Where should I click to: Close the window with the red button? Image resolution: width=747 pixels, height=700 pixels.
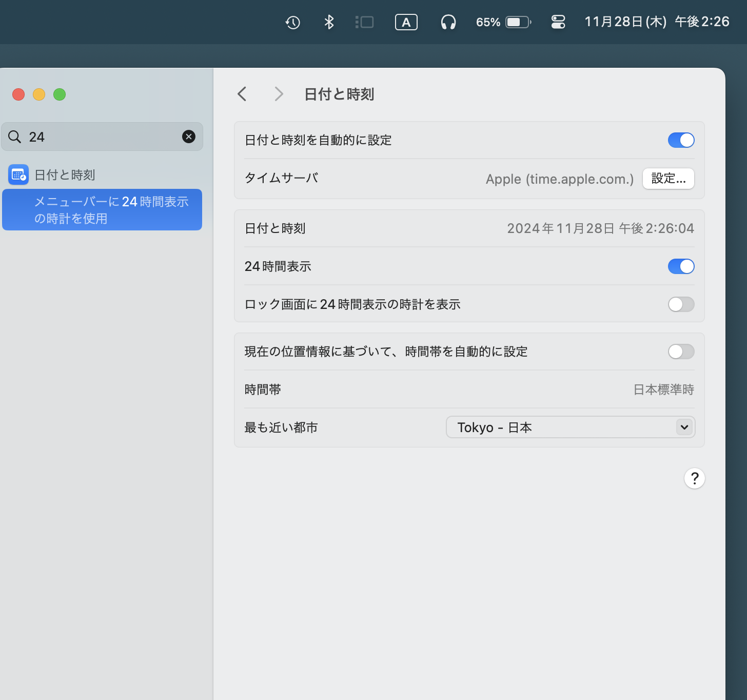click(x=18, y=94)
